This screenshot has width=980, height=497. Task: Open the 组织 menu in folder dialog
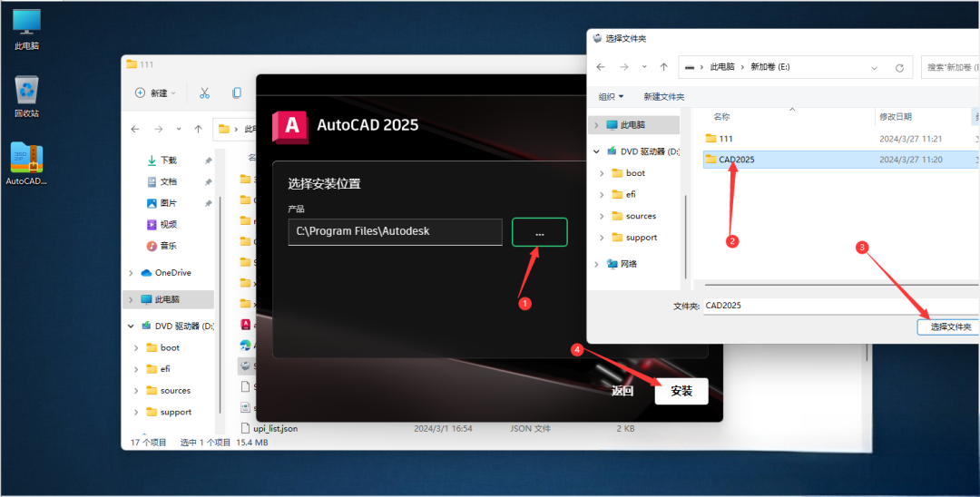(x=611, y=96)
